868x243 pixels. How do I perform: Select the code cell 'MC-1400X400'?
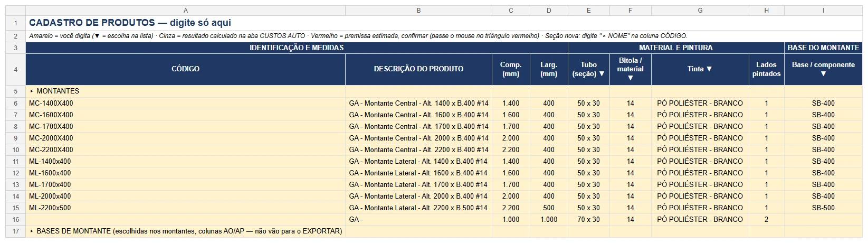(185, 103)
